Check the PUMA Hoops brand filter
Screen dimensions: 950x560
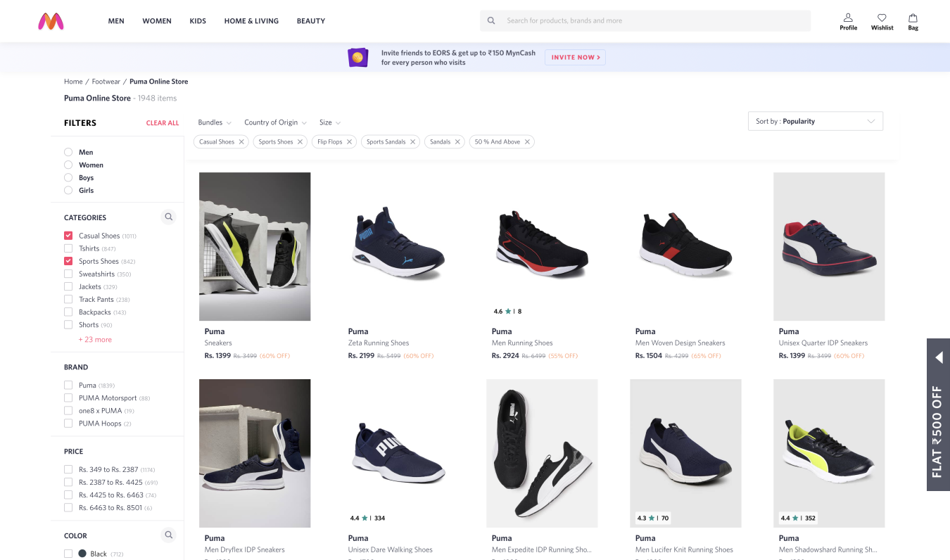(x=68, y=423)
